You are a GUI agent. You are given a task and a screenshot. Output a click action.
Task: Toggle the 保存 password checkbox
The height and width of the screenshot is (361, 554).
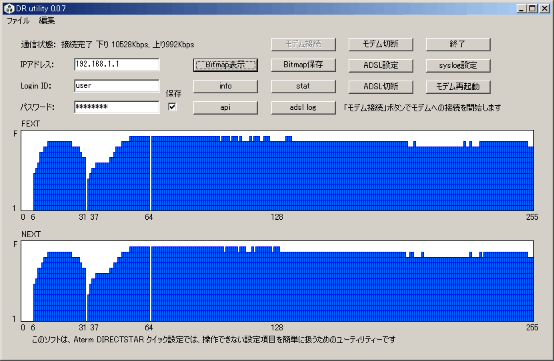[172, 107]
